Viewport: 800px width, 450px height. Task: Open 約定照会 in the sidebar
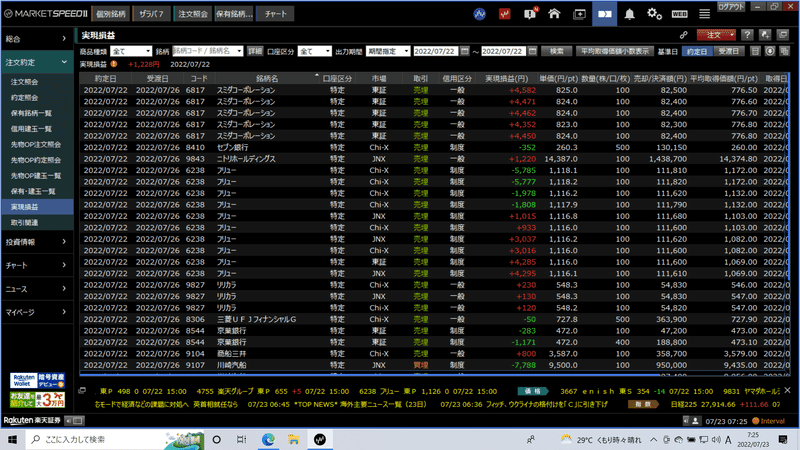[x=37, y=97]
